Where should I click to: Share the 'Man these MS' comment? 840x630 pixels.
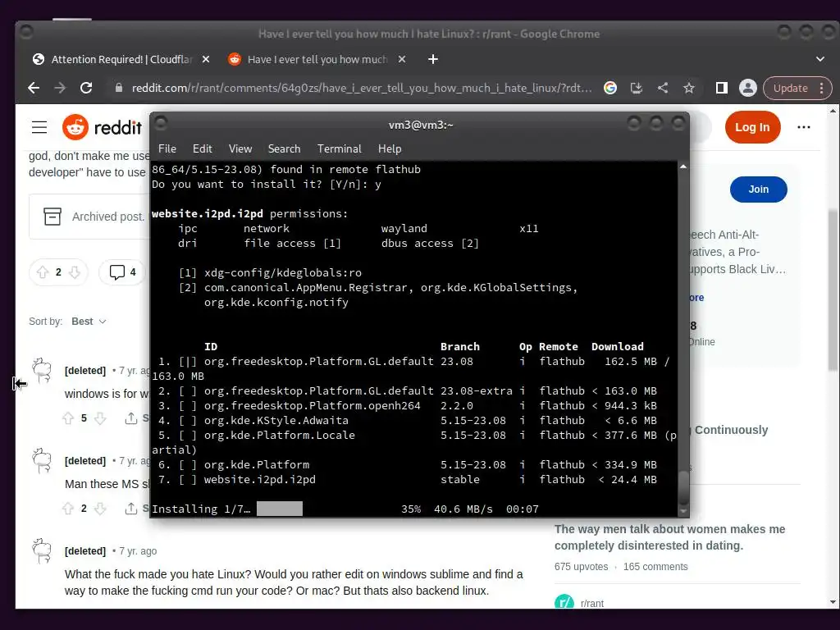tap(136, 509)
